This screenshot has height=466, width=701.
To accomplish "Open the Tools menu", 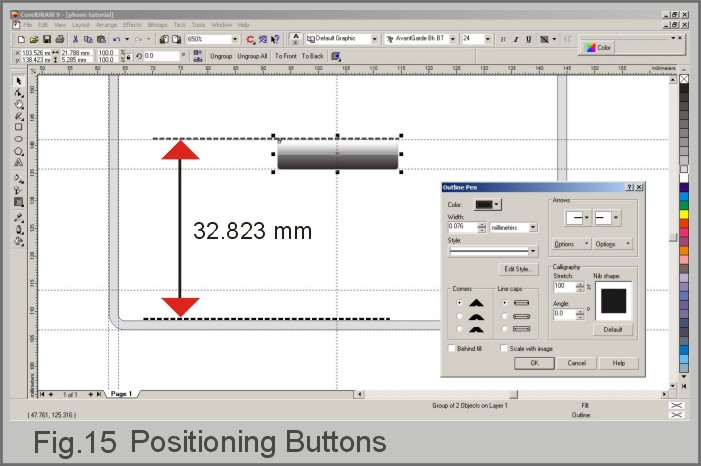I will coord(198,25).
